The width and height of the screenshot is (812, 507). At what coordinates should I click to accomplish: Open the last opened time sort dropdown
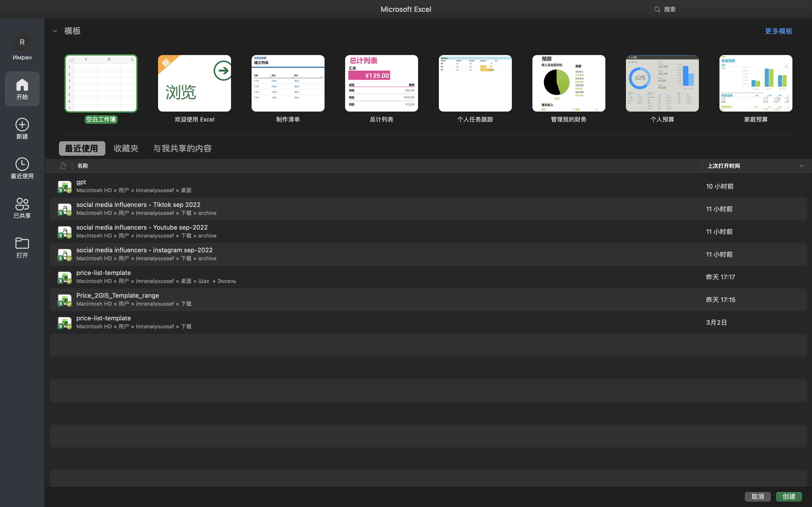[x=801, y=166]
